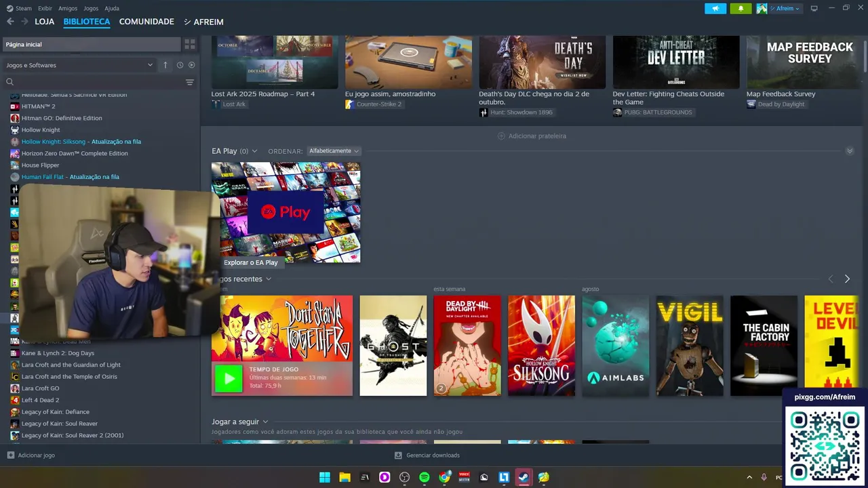This screenshot has width=868, height=488.
Task: Collapse EA Play shelf with chevron
Action: point(850,151)
